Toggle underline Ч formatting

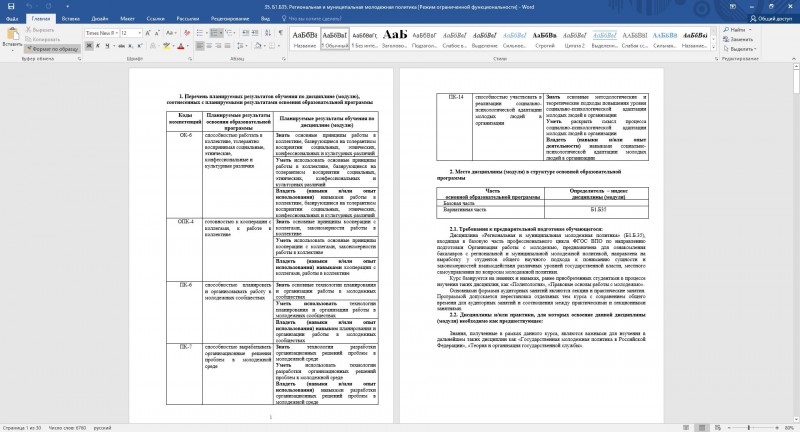coord(107,46)
